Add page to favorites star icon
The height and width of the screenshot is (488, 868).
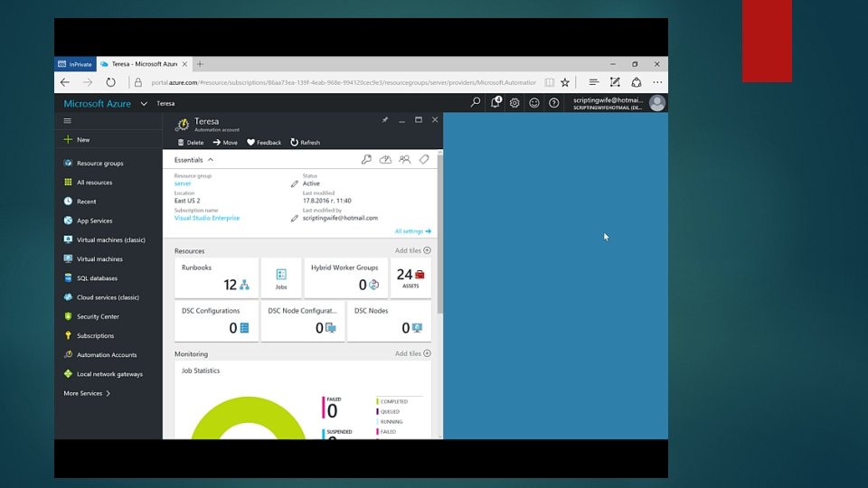tap(564, 82)
